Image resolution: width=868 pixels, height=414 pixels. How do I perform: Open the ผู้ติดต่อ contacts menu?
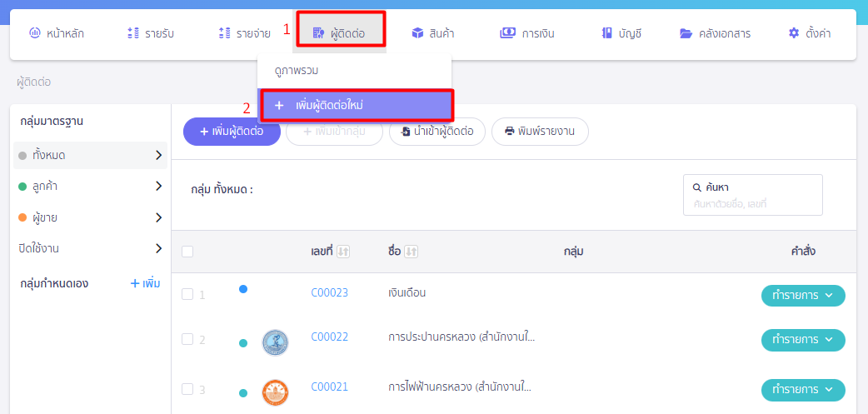341,33
